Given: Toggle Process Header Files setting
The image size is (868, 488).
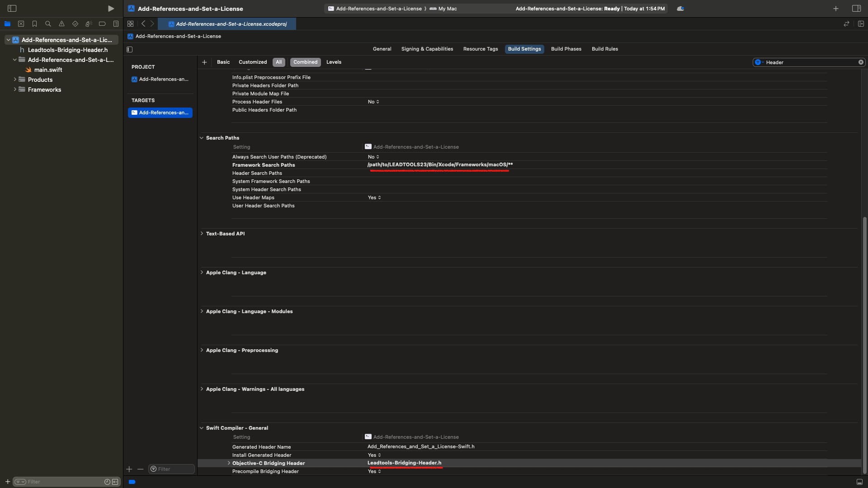Looking at the screenshot, I should pos(373,102).
